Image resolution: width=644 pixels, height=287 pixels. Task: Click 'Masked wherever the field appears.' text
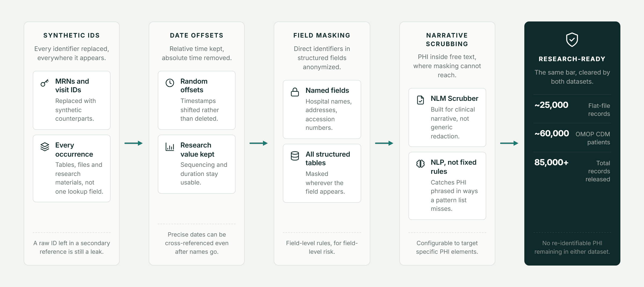tap(325, 183)
